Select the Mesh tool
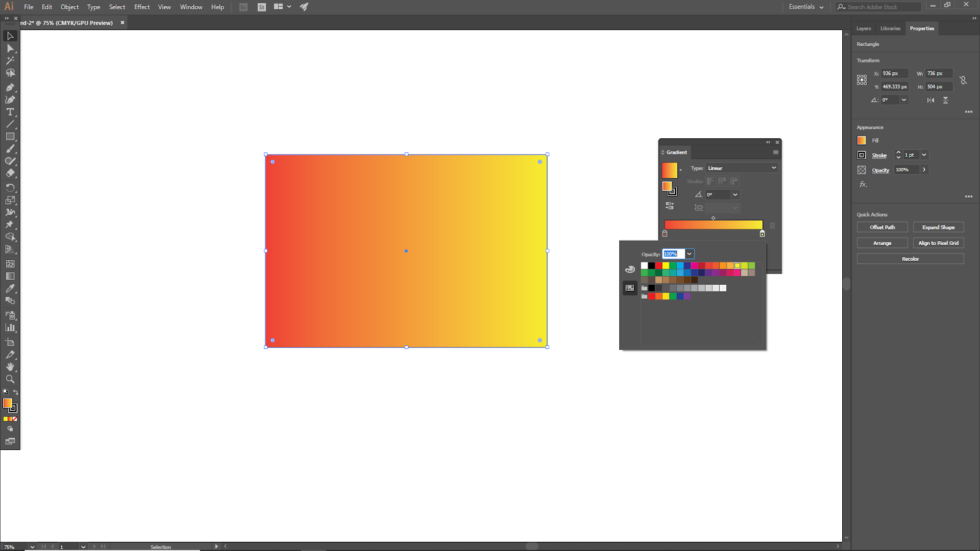This screenshot has width=980, height=551. 10,264
